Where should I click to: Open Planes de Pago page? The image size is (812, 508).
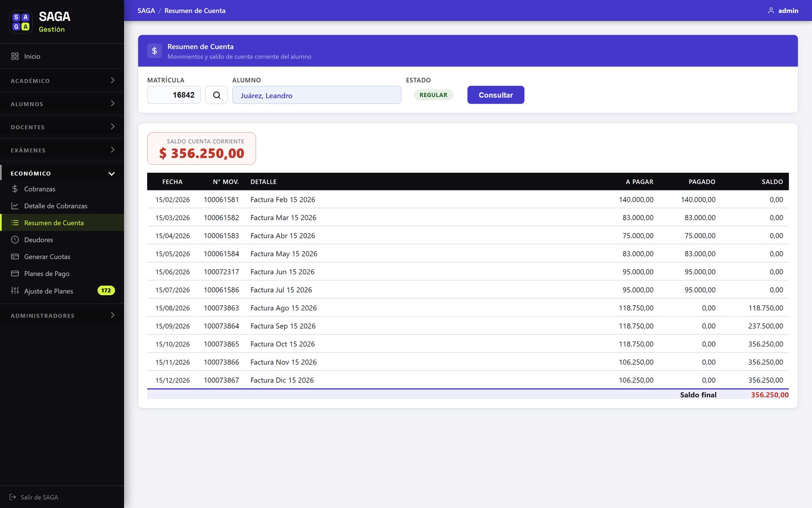tap(62, 274)
